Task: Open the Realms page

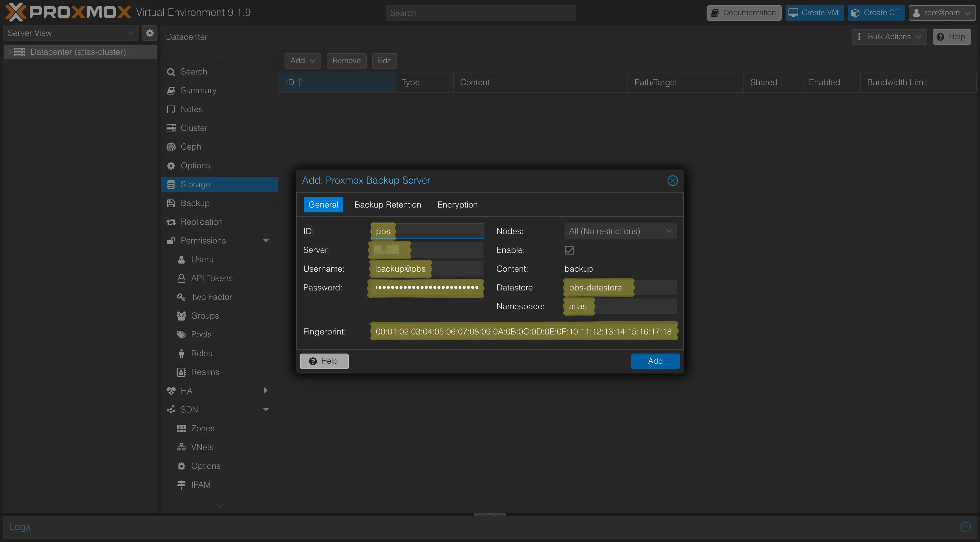Action: coord(219,372)
